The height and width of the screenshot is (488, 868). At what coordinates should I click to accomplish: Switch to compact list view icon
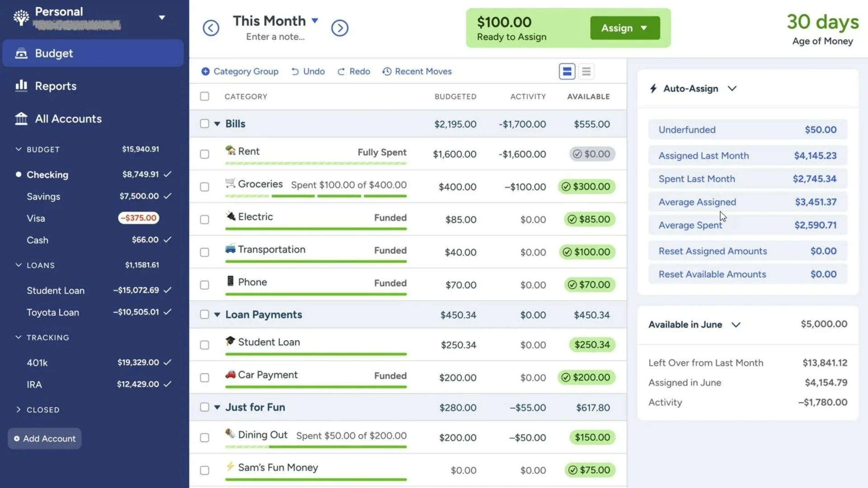pyautogui.click(x=586, y=71)
